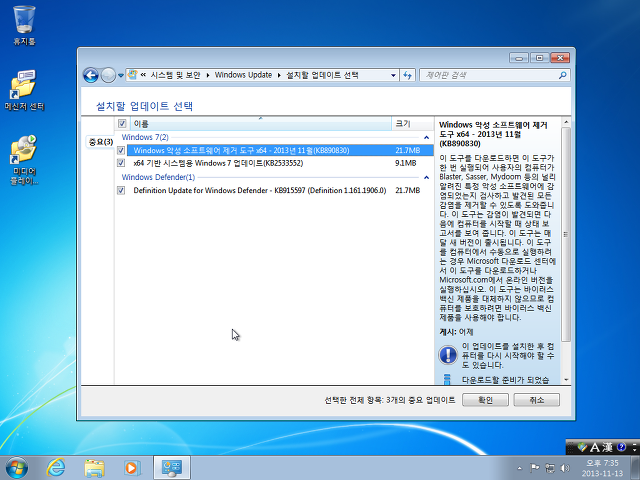
Task: Open the Windows Start menu
Action: click(17, 468)
